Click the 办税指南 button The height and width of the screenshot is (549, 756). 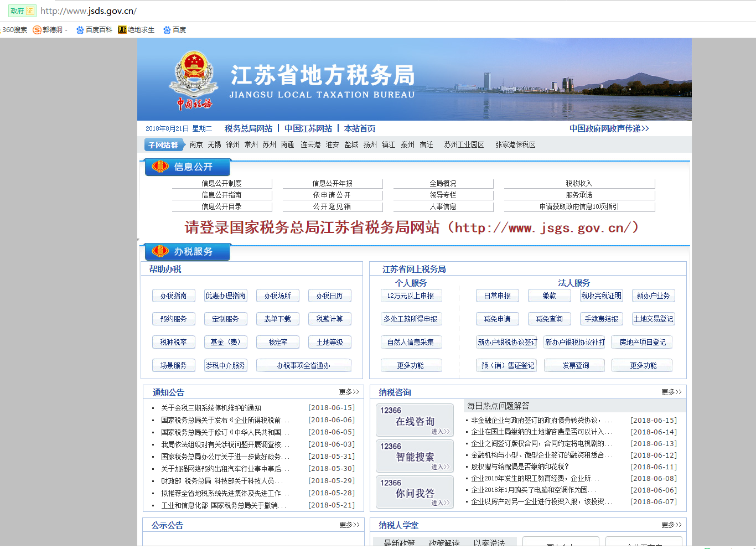pos(173,296)
